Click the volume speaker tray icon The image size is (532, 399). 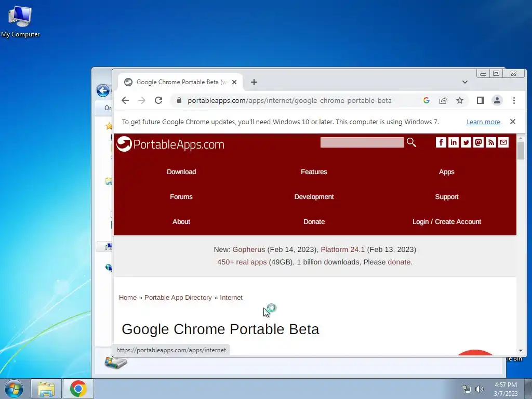479,389
